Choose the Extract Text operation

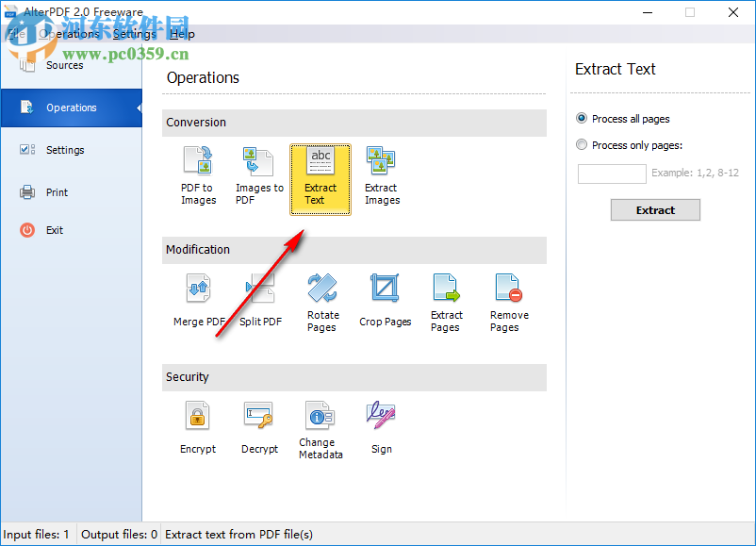320,179
